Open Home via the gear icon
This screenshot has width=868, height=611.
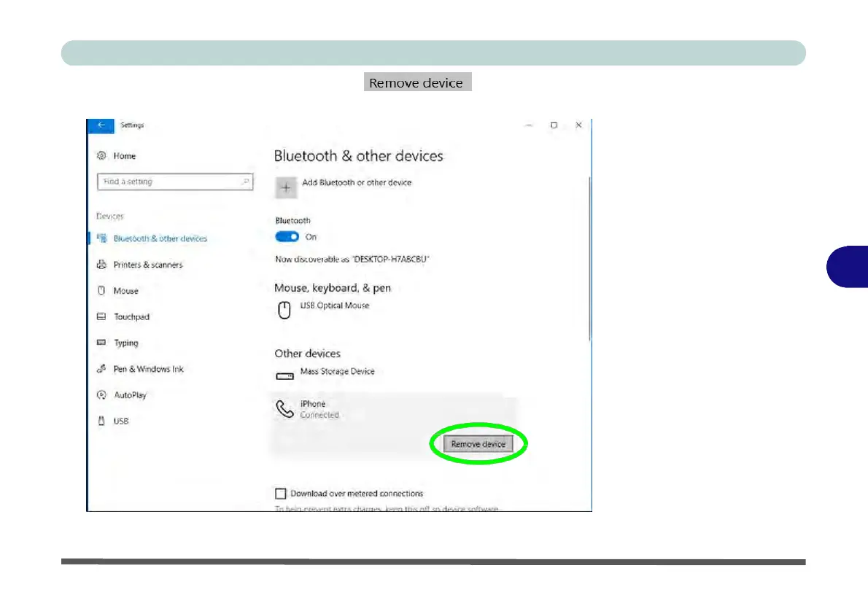[x=101, y=156]
